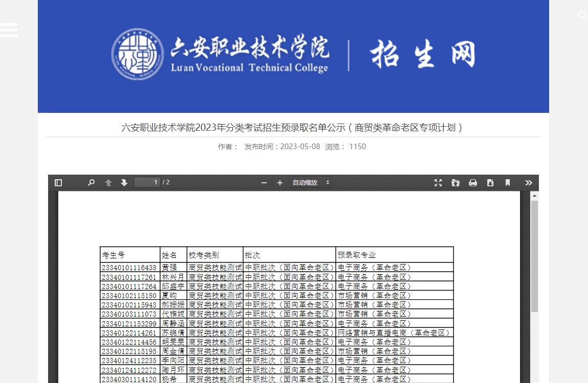Viewport: 588px width, 383px height.
Task: Click the PDF vertical scrollbar thumb
Action: [x=534, y=255]
